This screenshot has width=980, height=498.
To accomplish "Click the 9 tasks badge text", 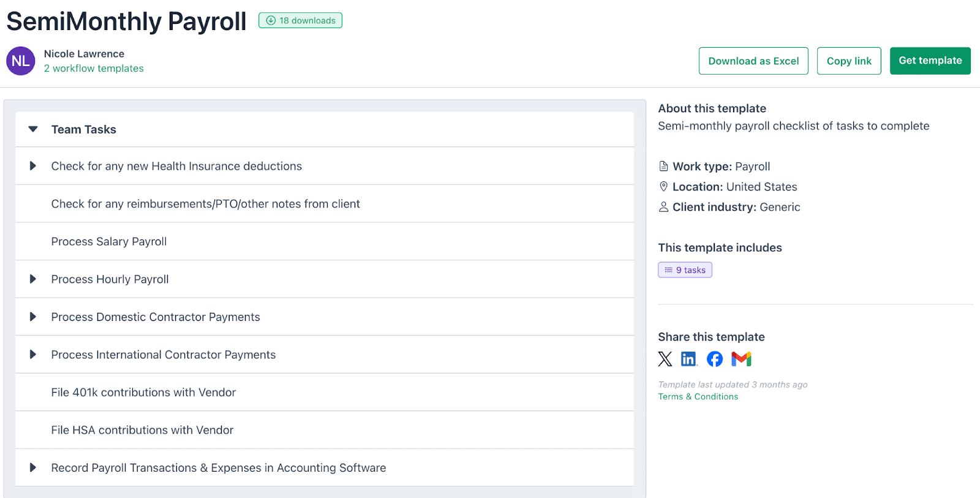I will click(x=691, y=270).
